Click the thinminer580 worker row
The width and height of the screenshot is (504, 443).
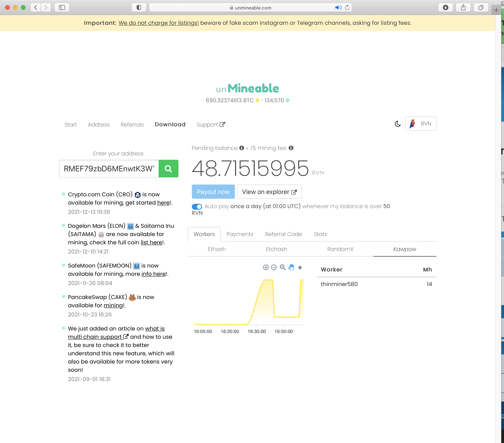[x=376, y=284]
